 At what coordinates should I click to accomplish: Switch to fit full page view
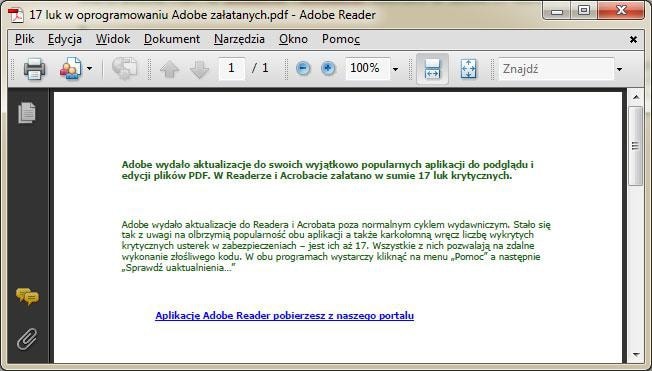pos(469,69)
